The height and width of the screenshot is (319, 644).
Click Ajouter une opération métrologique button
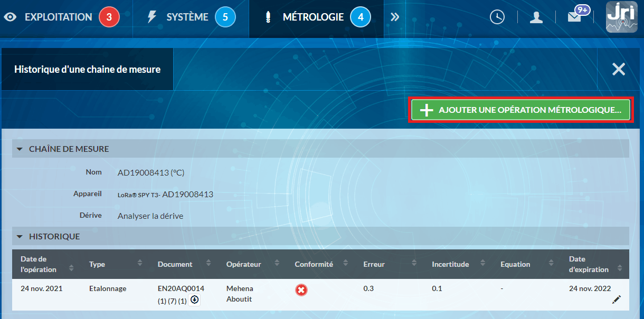520,110
